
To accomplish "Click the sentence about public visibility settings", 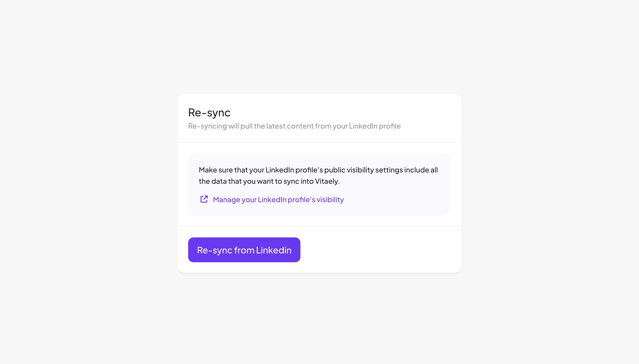I will click(x=318, y=170).
